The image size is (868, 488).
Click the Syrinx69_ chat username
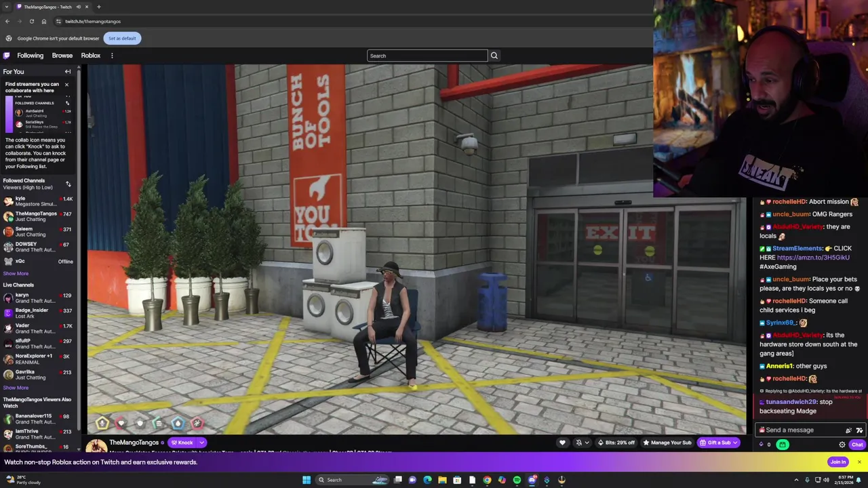[781, 323]
